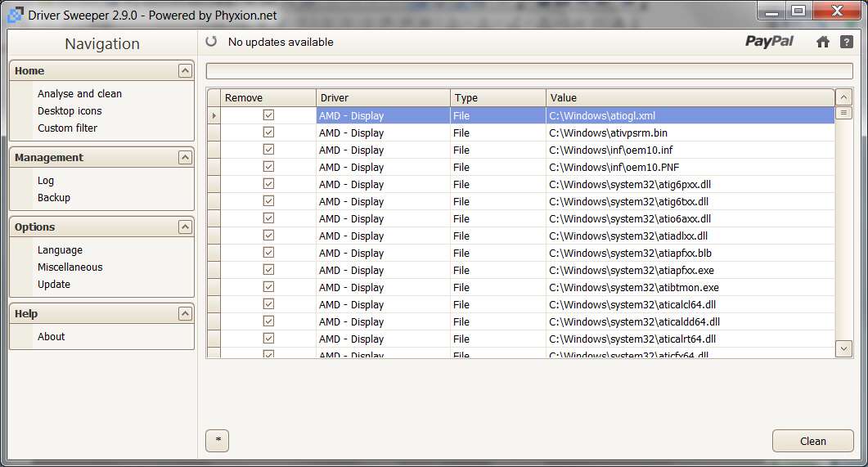The width and height of the screenshot is (868, 467).
Task: Open Update options
Action: tap(54, 285)
